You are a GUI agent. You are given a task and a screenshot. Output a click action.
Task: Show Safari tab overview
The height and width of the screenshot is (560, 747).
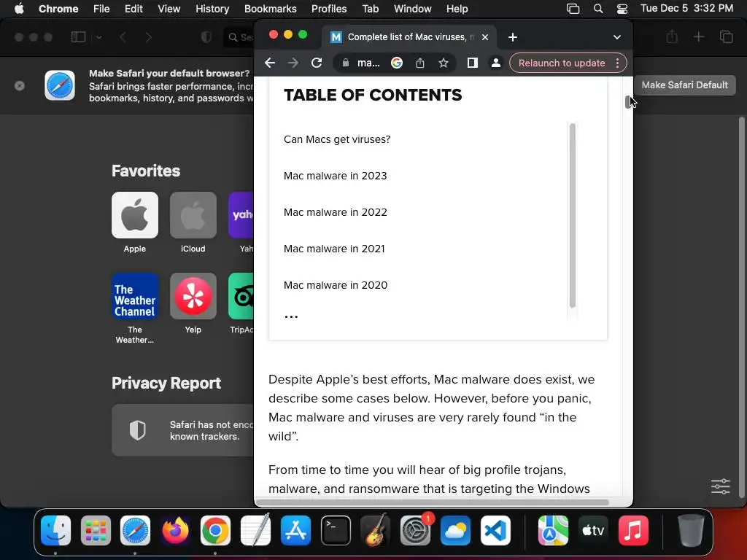click(x=726, y=36)
